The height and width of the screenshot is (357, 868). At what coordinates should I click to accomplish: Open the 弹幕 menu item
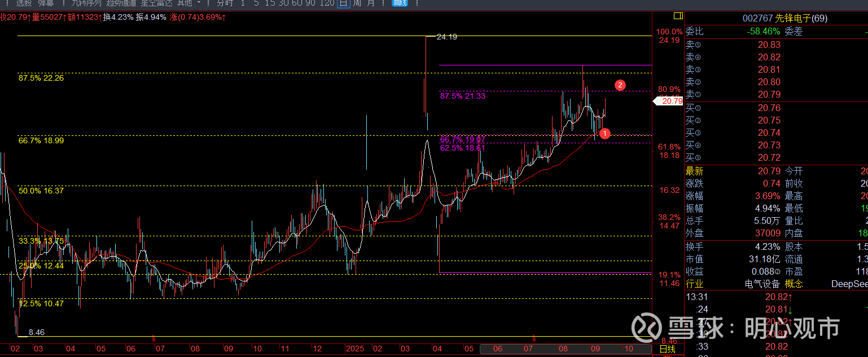pos(46,3)
